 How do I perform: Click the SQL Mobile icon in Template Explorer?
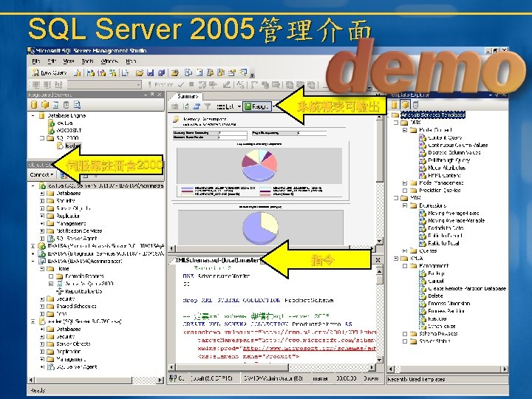click(415, 104)
